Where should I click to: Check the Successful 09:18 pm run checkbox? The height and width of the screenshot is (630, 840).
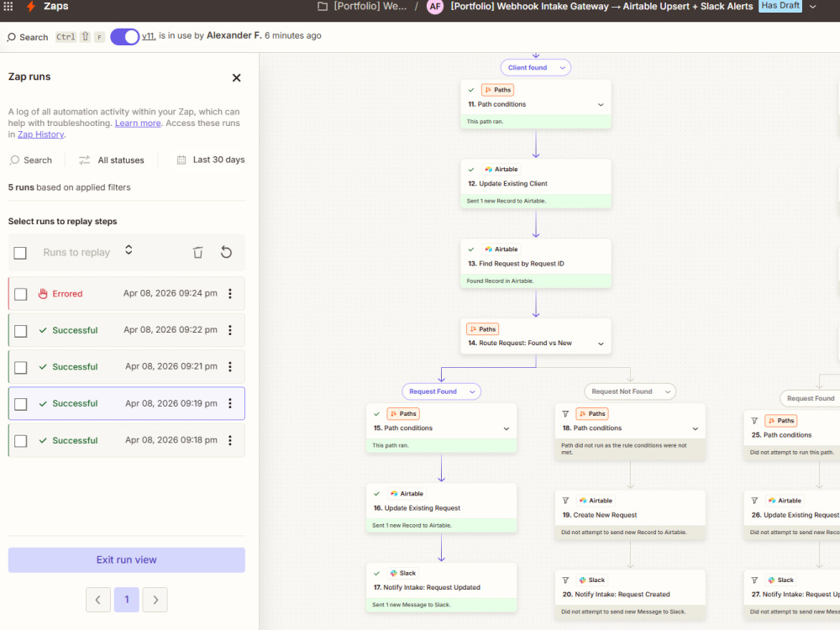[x=20, y=441]
